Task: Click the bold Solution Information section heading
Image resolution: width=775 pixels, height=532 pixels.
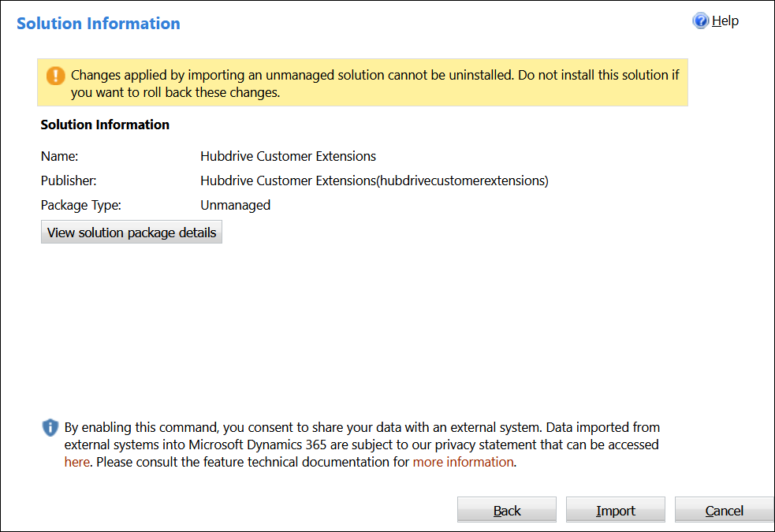Action: [x=105, y=125]
